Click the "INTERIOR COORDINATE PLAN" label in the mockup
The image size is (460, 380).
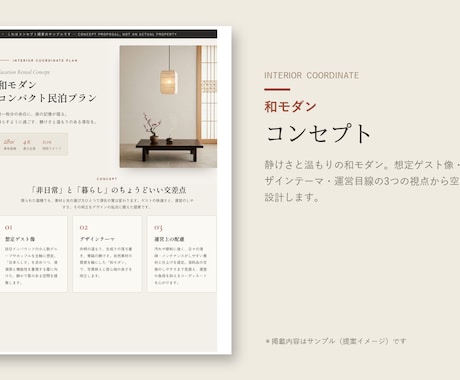(x=45, y=61)
